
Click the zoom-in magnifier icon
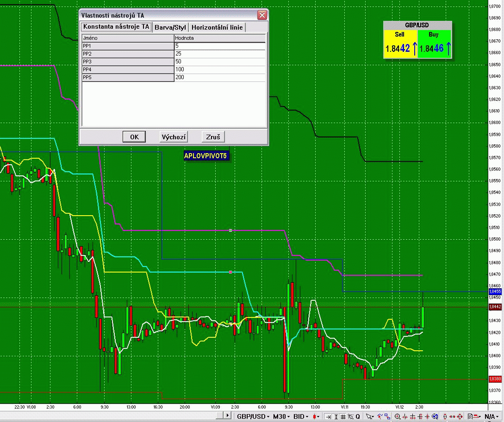(x=398, y=416)
